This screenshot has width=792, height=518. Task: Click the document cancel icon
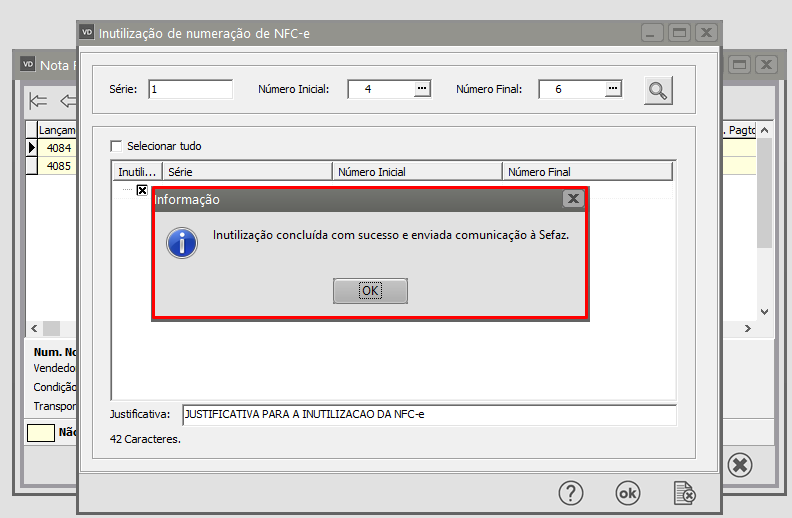click(684, 493)
